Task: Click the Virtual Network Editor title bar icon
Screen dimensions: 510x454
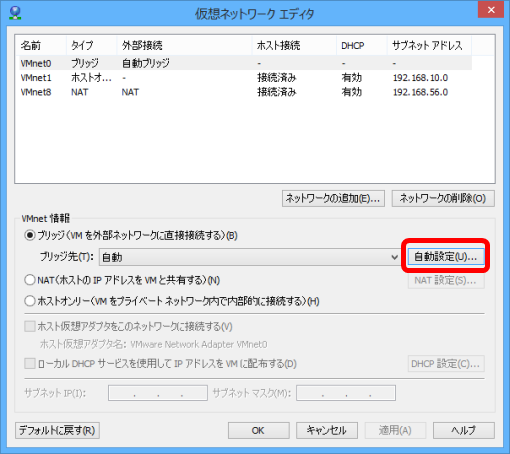Action: pos(15,13)
